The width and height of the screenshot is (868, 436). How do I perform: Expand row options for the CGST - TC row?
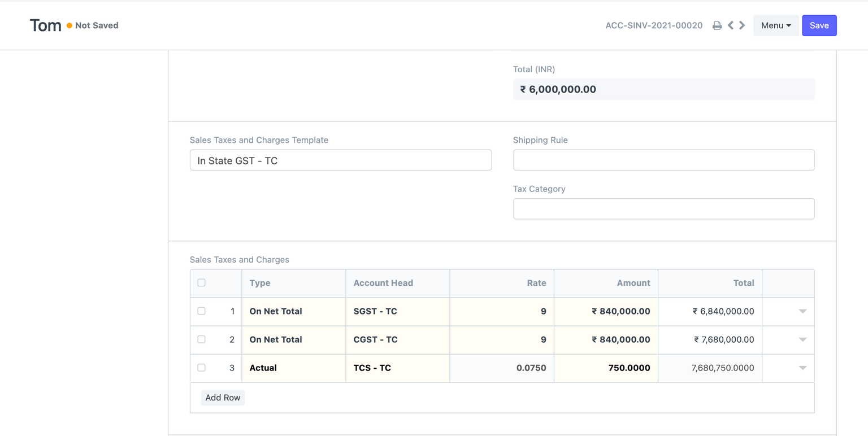pyautogui.click(x=802, y=339)
